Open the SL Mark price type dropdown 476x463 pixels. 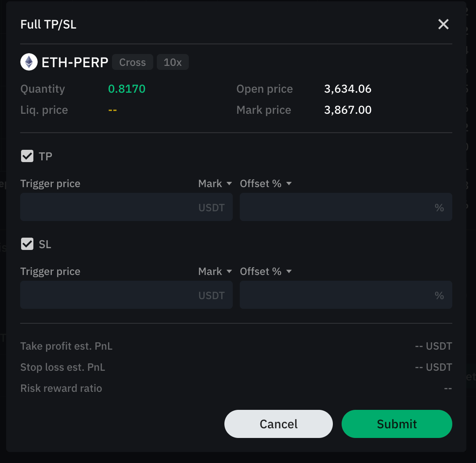[215, 271]
